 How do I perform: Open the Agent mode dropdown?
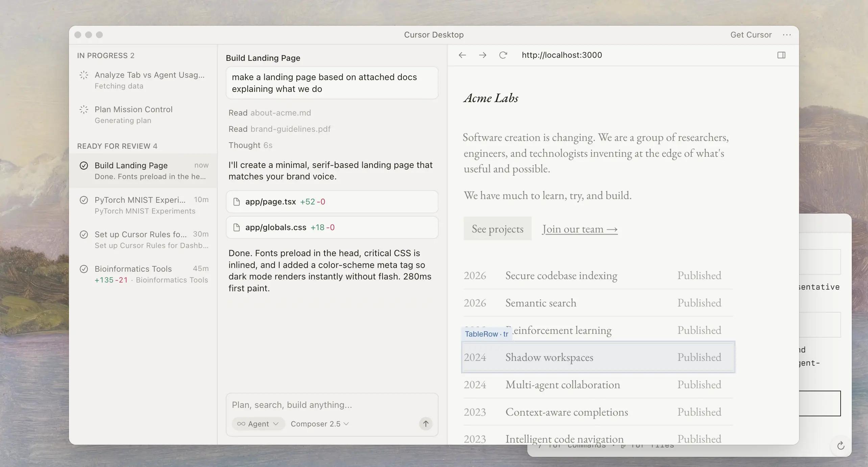coord(258,424)
